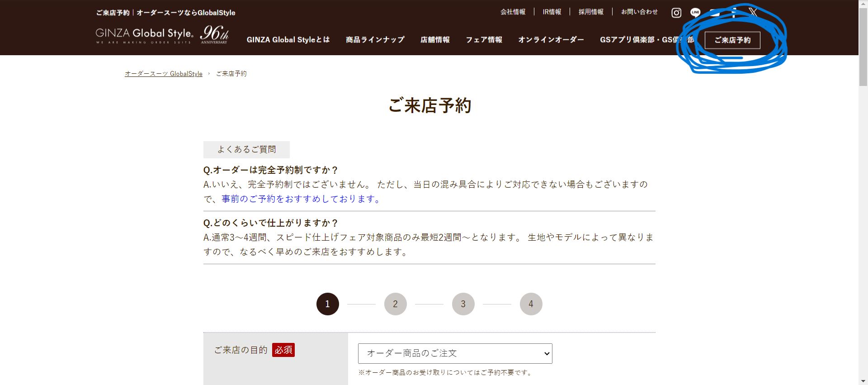The height and width of the screenshot is (385, 868).
Task: Expand the ご来店の目的 dropdown
Action: [x=455, y=353]
